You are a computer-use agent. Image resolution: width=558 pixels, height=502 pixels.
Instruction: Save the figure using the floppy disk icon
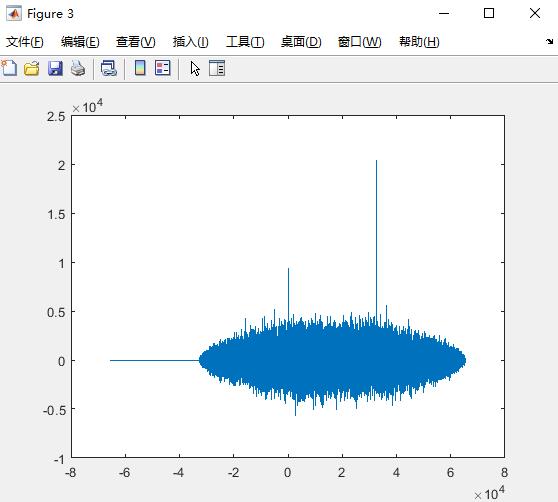(55, 68)
